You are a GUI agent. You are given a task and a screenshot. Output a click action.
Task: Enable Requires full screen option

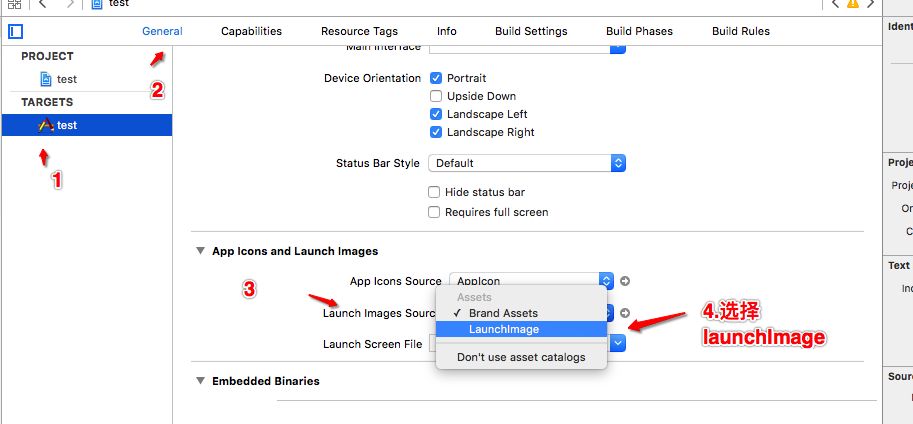pyautogui.click(x=434, y=212)
